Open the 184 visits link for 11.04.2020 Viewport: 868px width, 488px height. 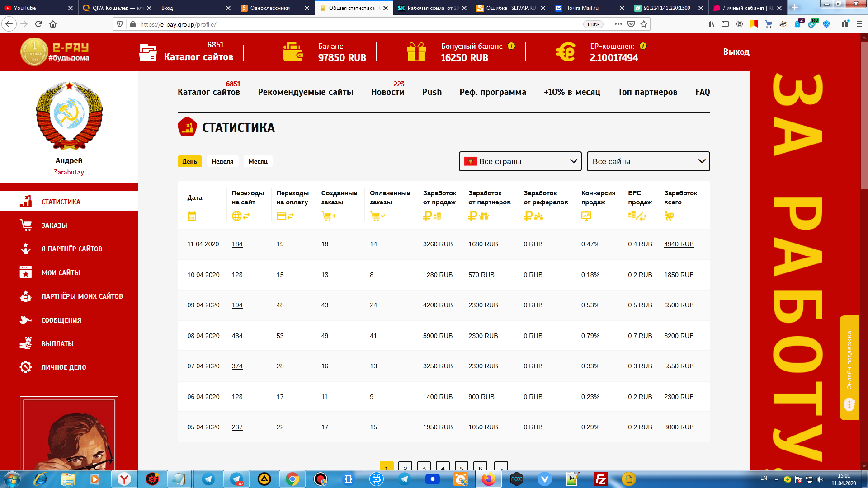pos(237,244)
